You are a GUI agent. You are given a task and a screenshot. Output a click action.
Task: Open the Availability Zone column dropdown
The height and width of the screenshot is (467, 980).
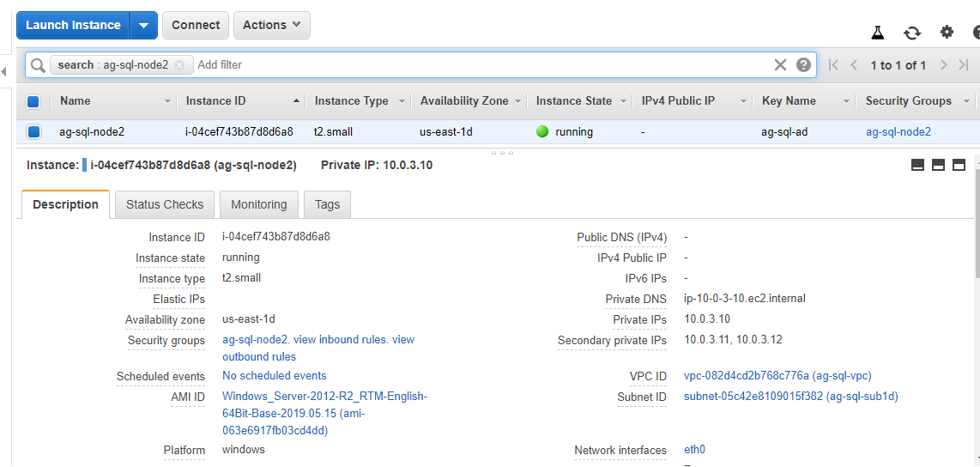pos(518,101)
